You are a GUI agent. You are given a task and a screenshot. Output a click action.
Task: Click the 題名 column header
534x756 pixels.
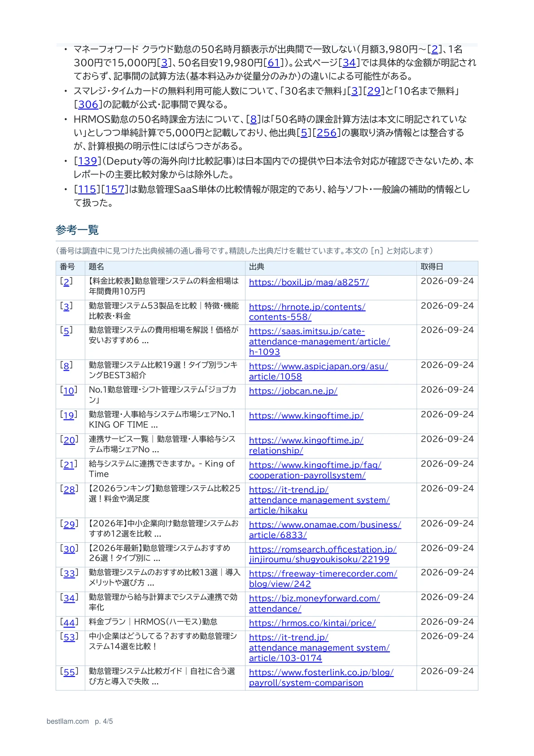[96, 267]
